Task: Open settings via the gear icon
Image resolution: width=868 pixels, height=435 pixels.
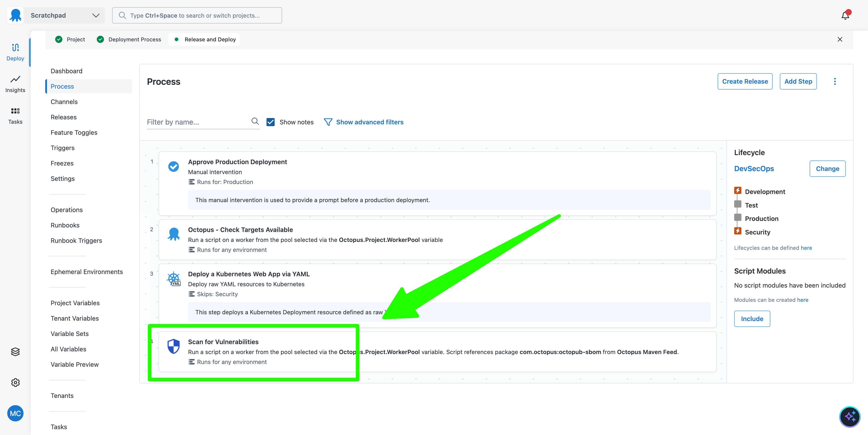Action: 15,383
